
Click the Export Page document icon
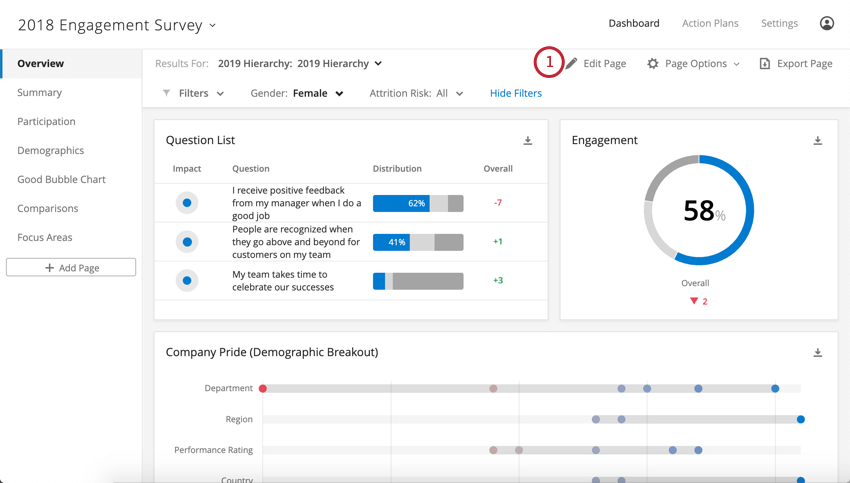tap(764, 64)
